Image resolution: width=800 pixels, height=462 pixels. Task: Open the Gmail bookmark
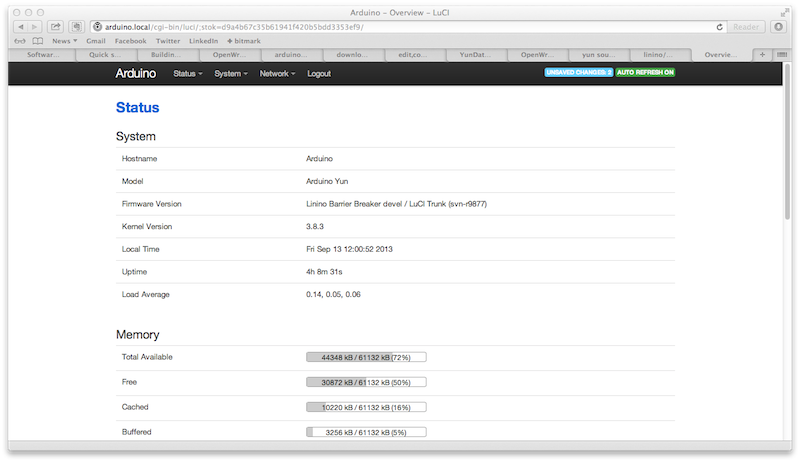click(x=95, y=41)
